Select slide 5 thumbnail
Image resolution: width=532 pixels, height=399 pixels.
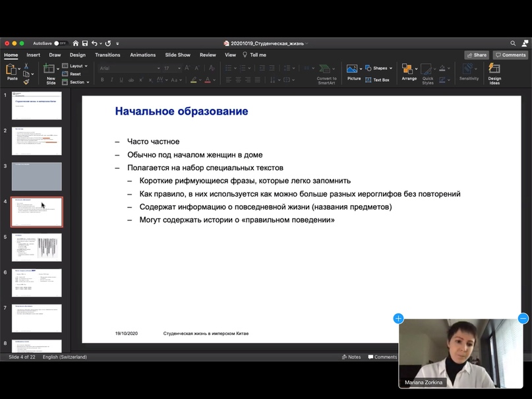point(37,247)
